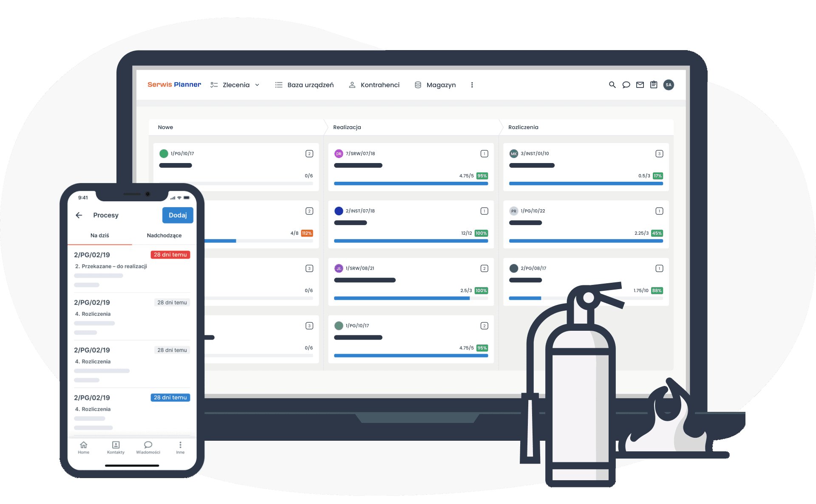Screen dimensions: 816x504
Task: Click the blue 28 dni temu badge
Action: click(x=170, y=397)
